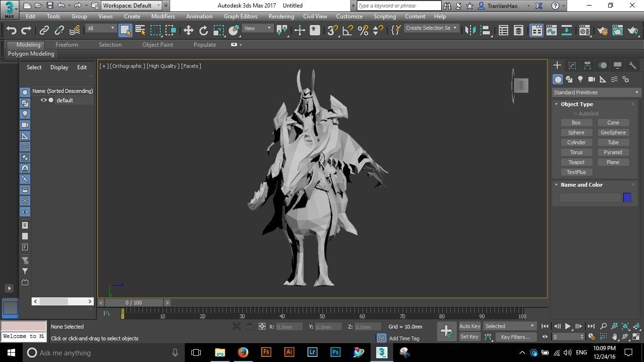
Task: Toggle Auto Key animation mode
Action: 470,326
